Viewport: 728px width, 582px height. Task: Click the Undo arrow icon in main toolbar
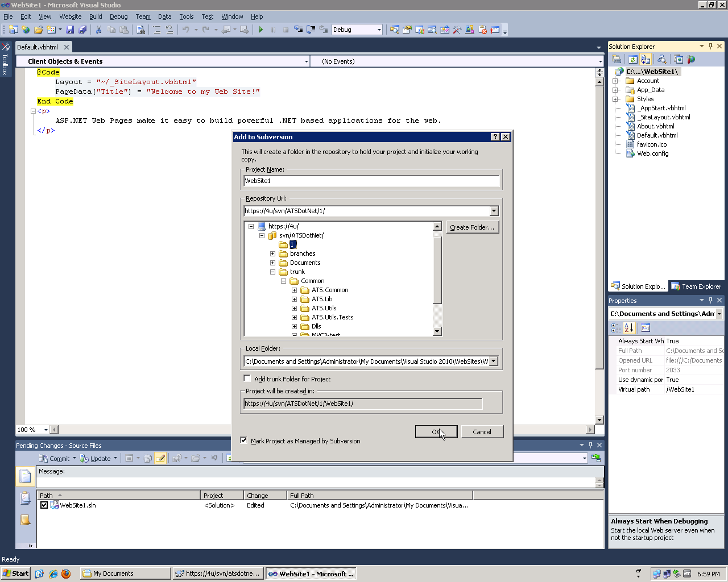(x=186, y=30)
